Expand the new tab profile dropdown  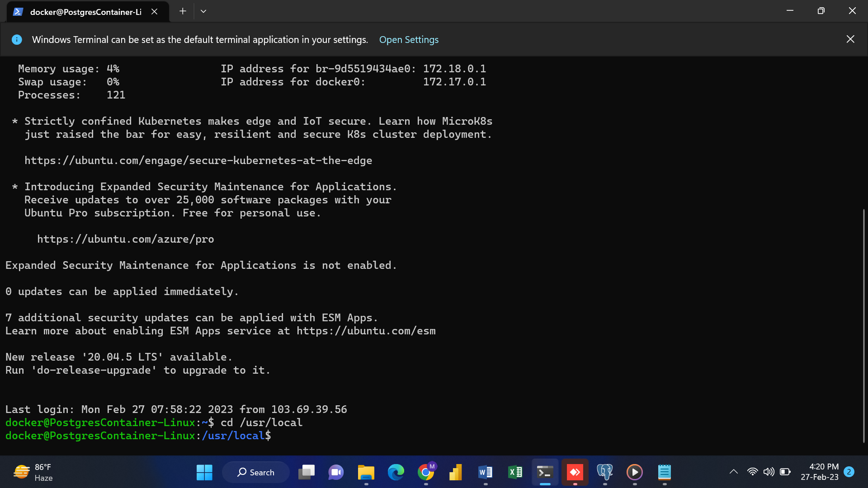tap(203, 11)
